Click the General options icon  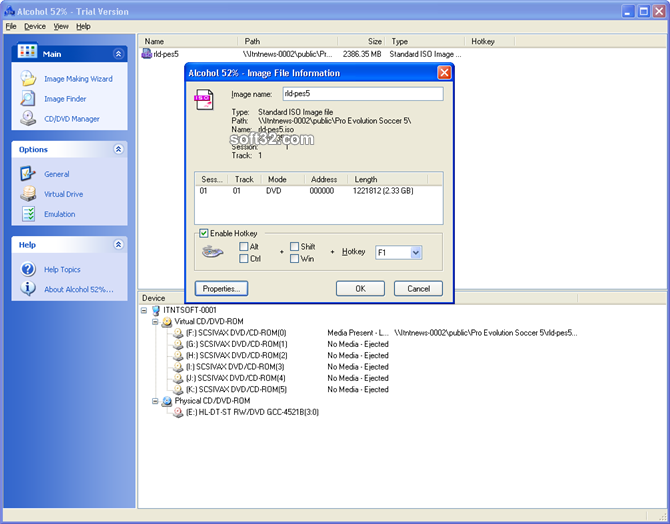[x=28, y=174]
